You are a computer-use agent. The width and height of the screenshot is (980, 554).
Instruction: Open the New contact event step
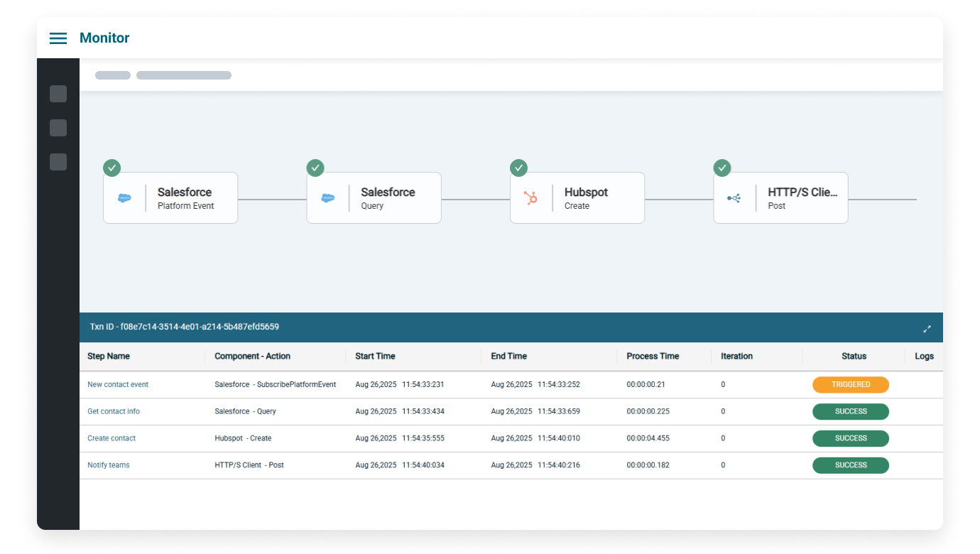(118, 385)
